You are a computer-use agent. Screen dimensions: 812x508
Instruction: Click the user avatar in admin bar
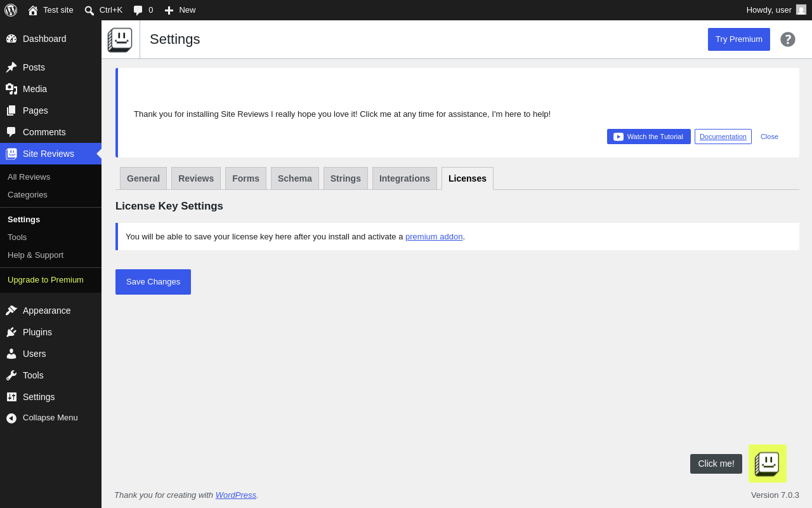pyautogui.click(x=801, y=10)
